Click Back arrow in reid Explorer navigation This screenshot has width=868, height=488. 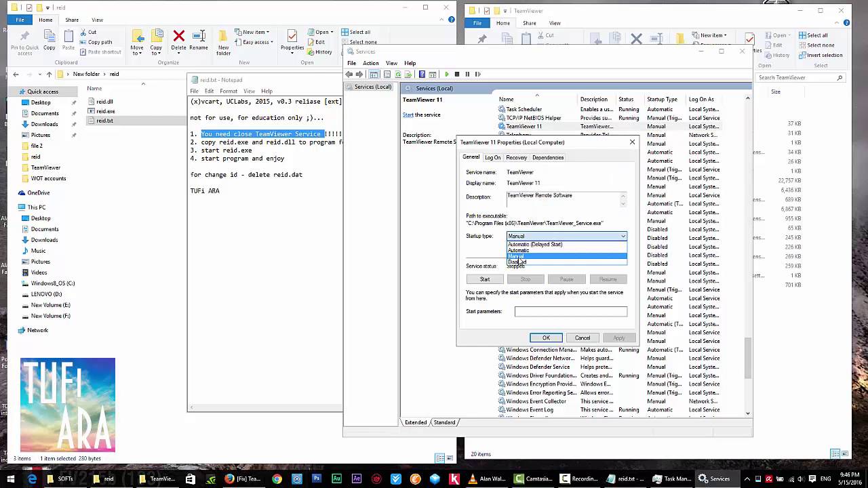[x=16, y=75]
